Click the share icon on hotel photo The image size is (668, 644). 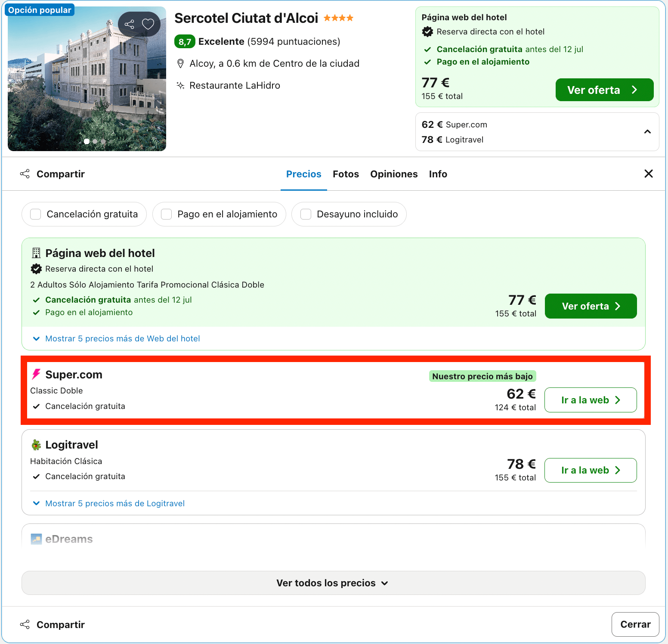[129, 24]
